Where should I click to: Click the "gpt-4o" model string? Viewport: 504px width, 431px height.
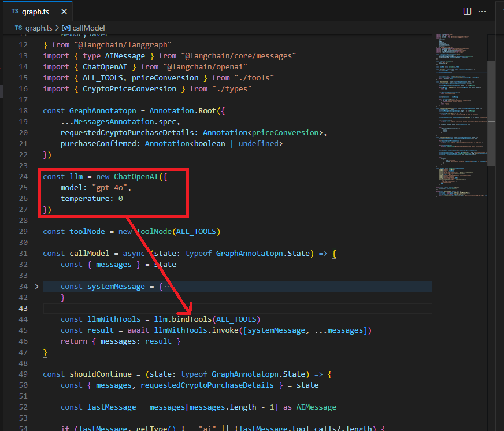[110, 187]
